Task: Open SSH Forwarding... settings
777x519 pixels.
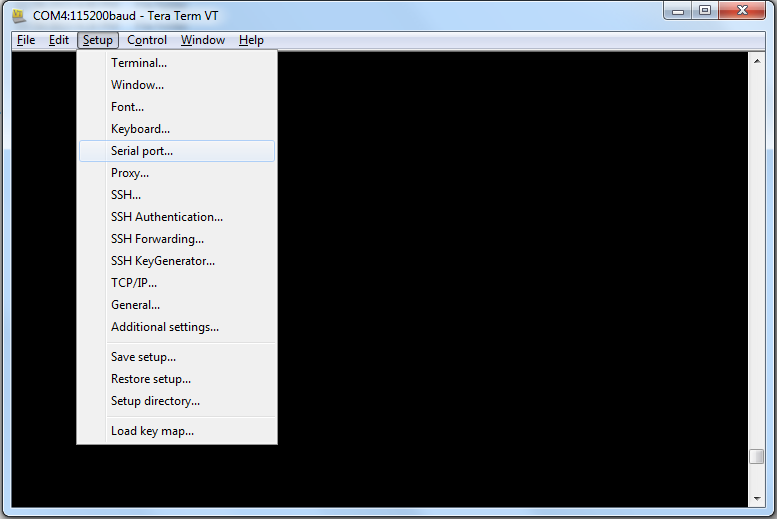Action: (x=177, y=239)
